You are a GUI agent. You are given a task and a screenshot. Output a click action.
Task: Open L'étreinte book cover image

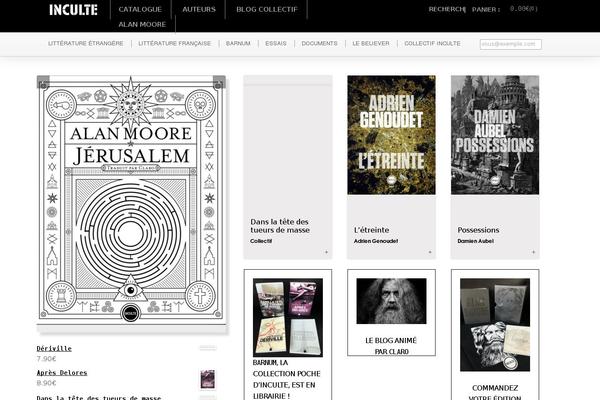[391, 135]
